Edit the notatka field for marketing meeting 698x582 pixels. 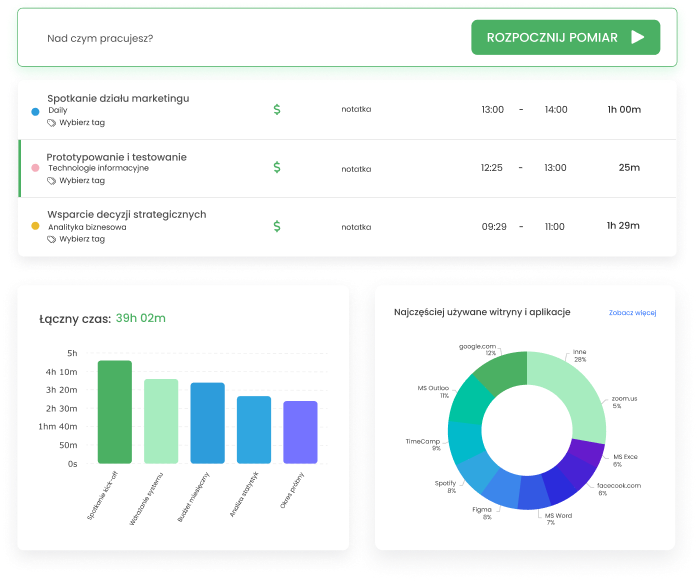pyautogui.click(x=356, y=110)
